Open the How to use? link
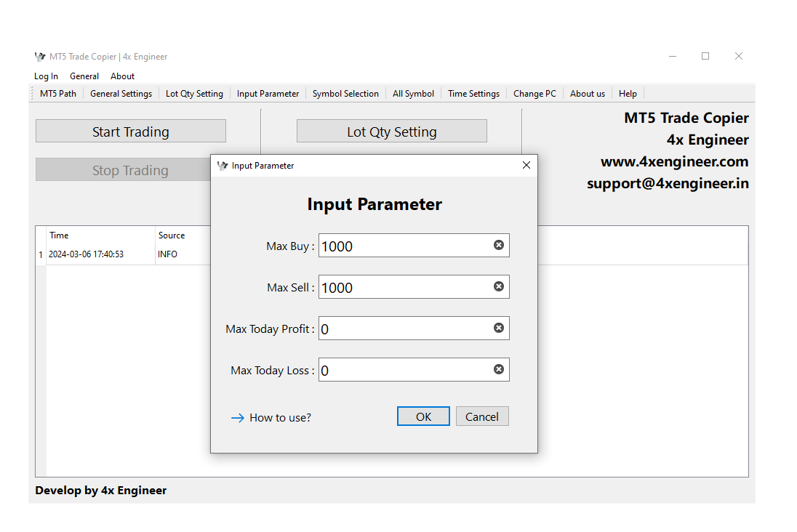Viewport: 797px width, 532px height. (280, 418)
